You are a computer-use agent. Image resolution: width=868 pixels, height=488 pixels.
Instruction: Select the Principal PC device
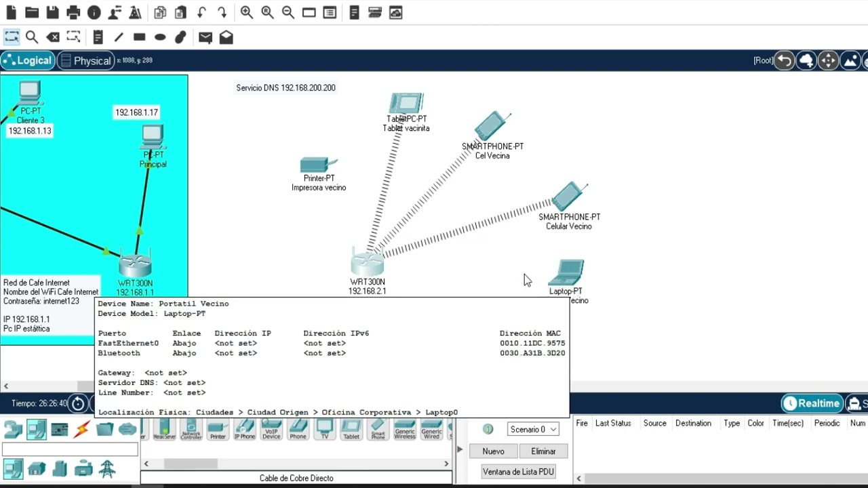tap(153, 138)
